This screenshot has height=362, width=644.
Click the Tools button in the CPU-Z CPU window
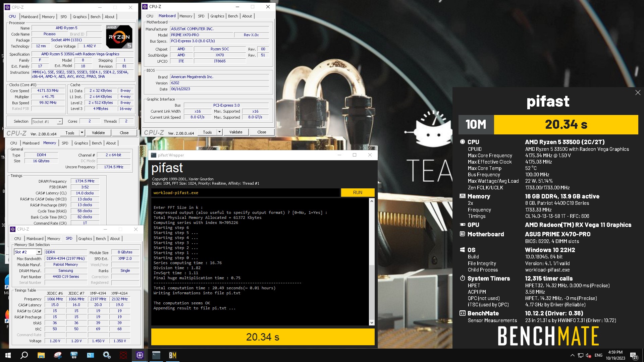click(x=70, y=133)
